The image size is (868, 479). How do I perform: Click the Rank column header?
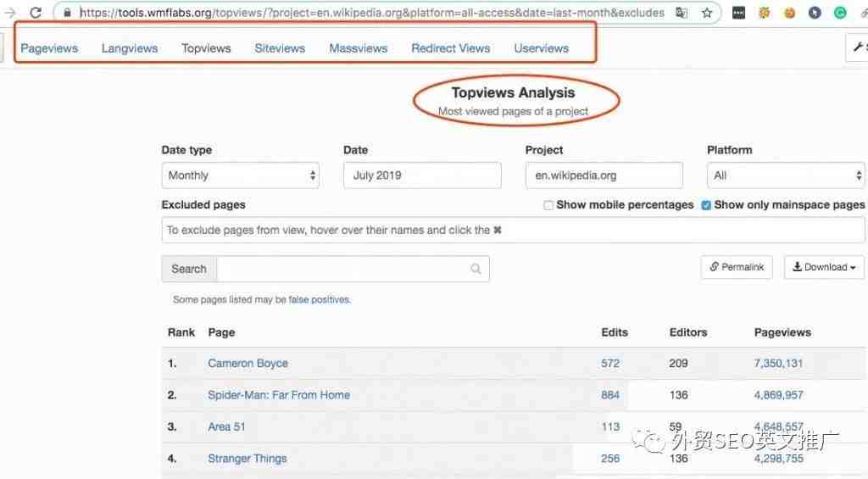pos(181,332)
